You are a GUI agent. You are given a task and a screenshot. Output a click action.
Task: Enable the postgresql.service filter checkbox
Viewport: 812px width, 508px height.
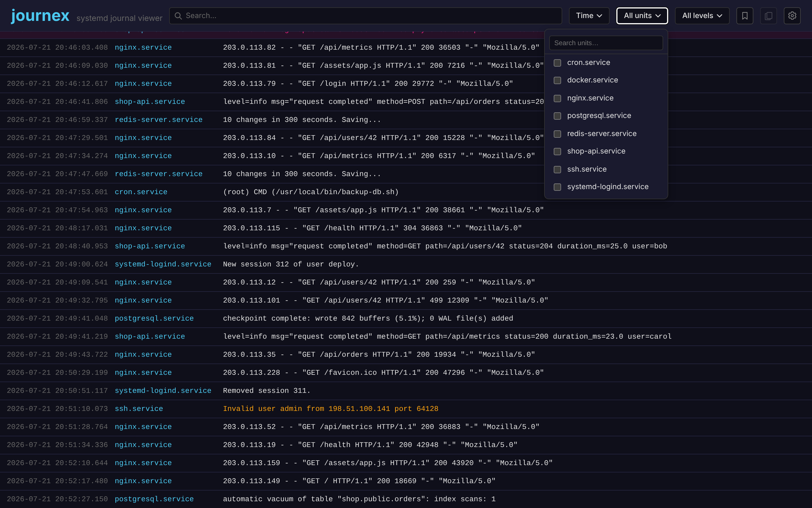[x=557, y=116]
